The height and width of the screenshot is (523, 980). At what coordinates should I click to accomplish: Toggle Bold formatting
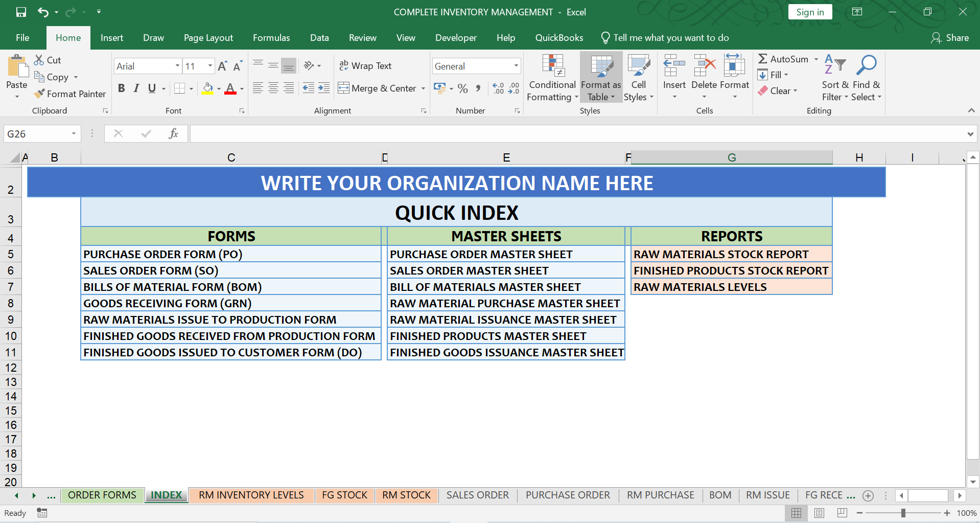coord(121,88)
